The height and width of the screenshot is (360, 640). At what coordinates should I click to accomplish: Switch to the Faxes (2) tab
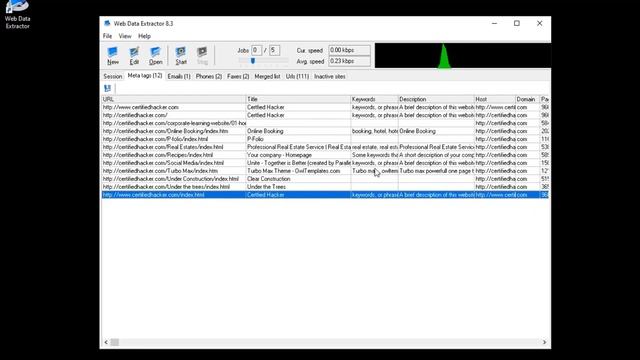(238, 76)
